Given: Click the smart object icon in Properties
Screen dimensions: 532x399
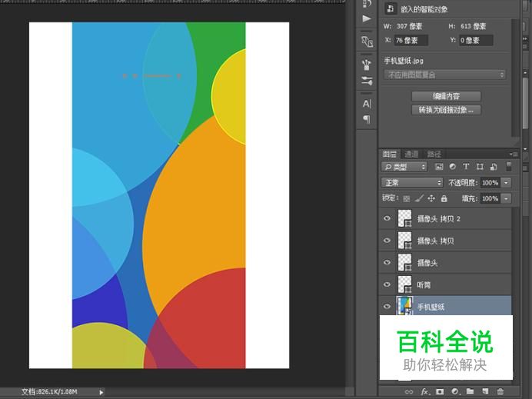Looking at the screenshot, I should point(391,8).
